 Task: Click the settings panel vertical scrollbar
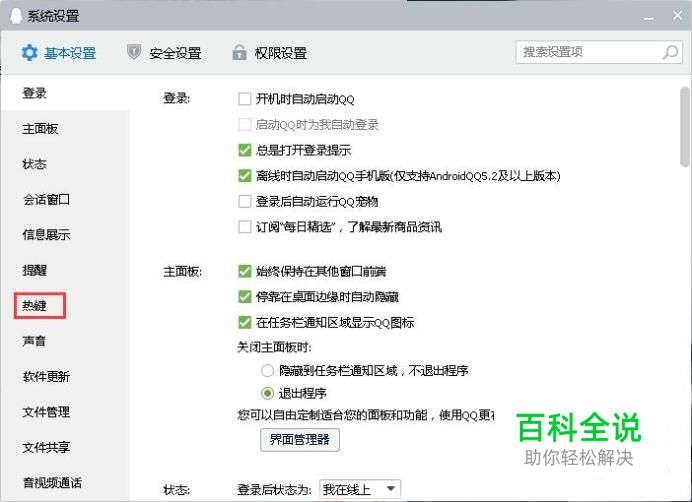point(685,127)
